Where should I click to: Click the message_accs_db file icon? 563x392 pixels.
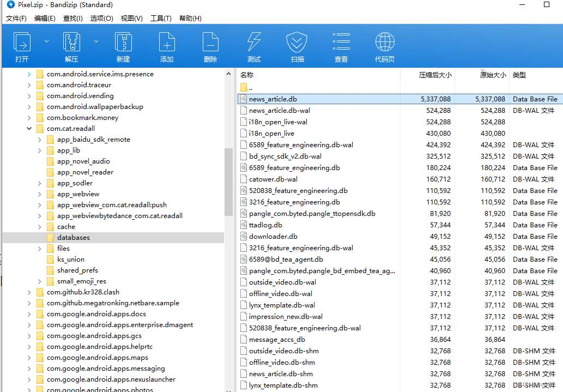[244, 340]
